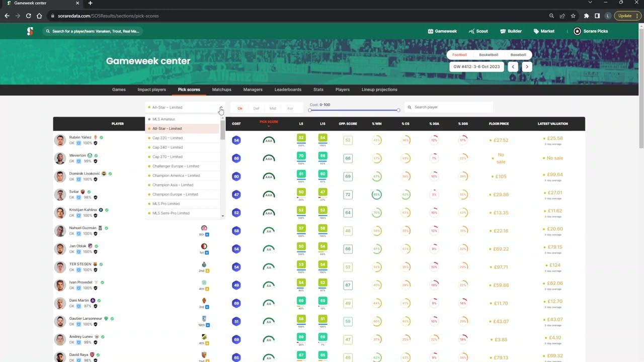Collapse the All-Star Limited competition dropdown
This screenshot has height=362, width=644.
point(221,108)
